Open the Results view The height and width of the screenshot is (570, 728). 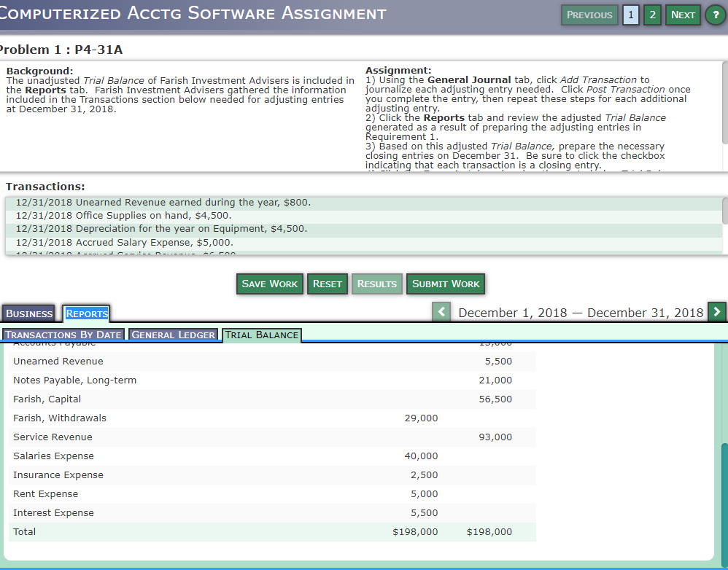point(376,284)
